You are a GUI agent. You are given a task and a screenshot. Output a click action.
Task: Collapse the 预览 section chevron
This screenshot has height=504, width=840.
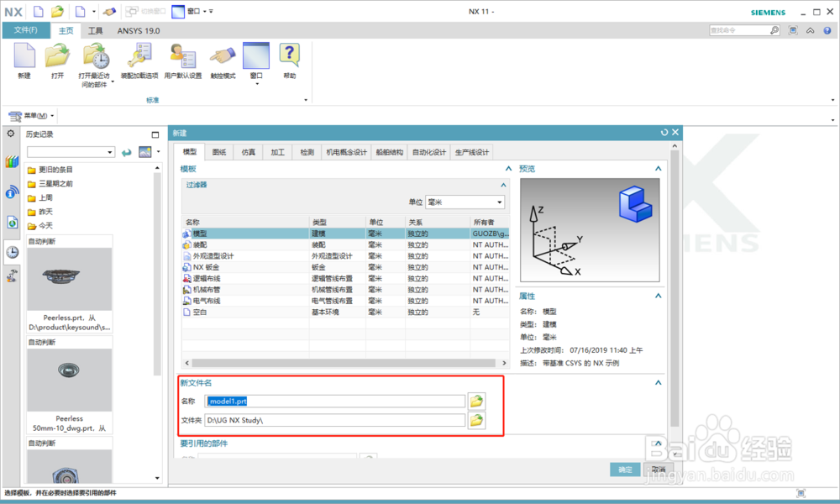(x=658, y=169)
